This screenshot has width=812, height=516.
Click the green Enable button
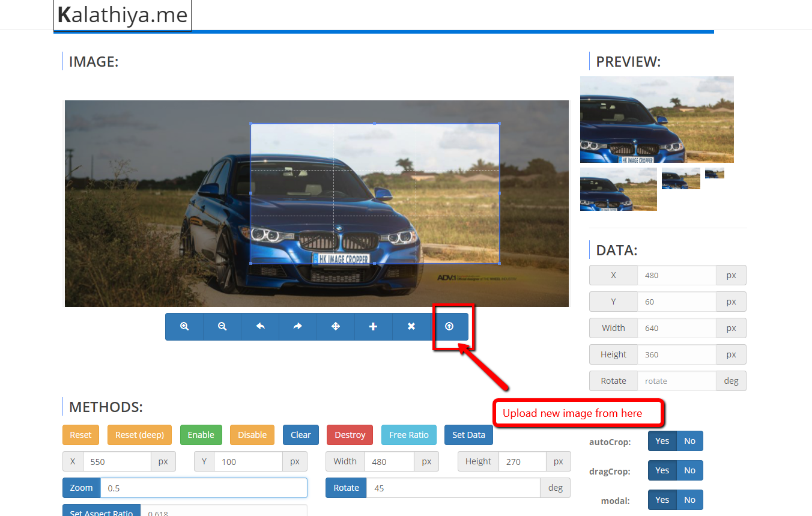tap(201, 435)
